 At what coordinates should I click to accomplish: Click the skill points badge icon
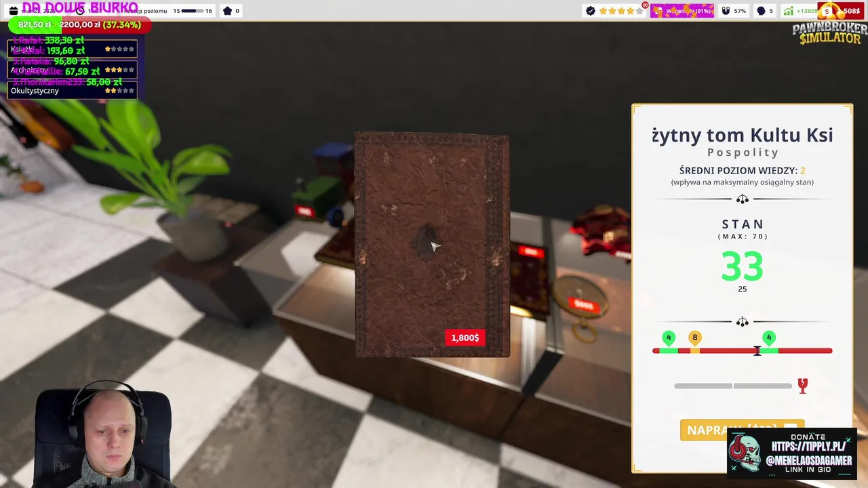tap(227, 11)
